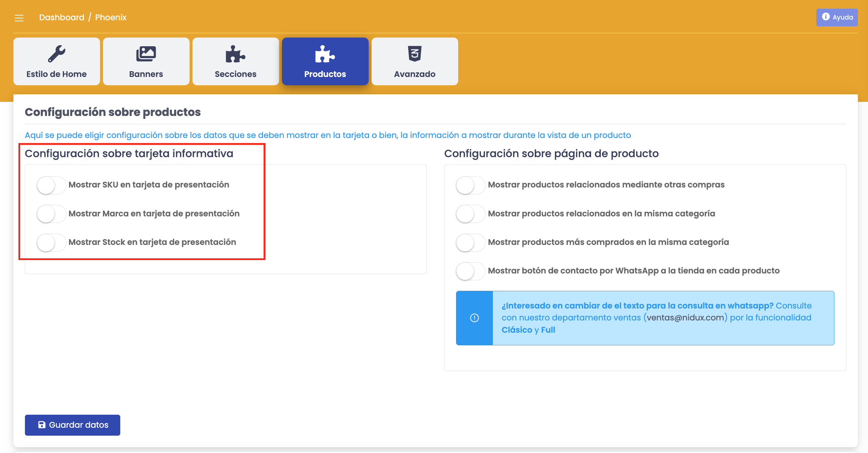Turn on Mostrar Stock en tarjeta switch
Image resolution: width=868 pixels, height=453 pixels.
[51, 242]
